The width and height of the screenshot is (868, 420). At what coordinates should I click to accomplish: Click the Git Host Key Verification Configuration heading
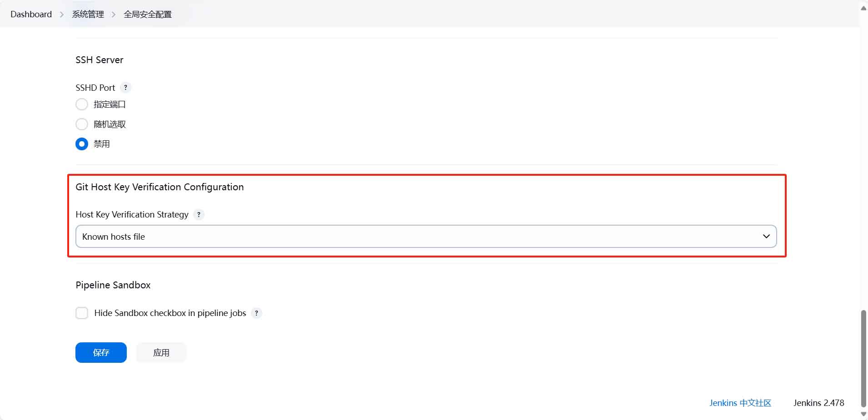[160, 187]
